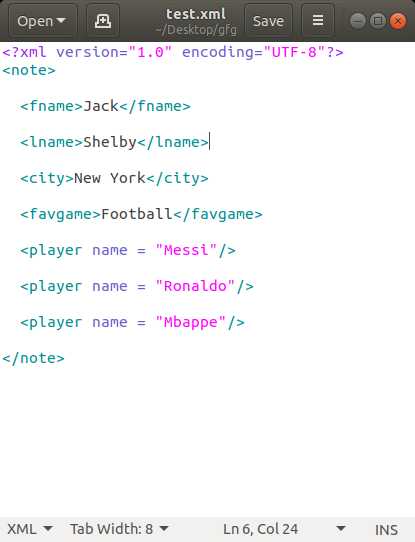This screenshot has width=415, height=542.
Task: Click on the closing </note> tag
Action: (33, 358)
